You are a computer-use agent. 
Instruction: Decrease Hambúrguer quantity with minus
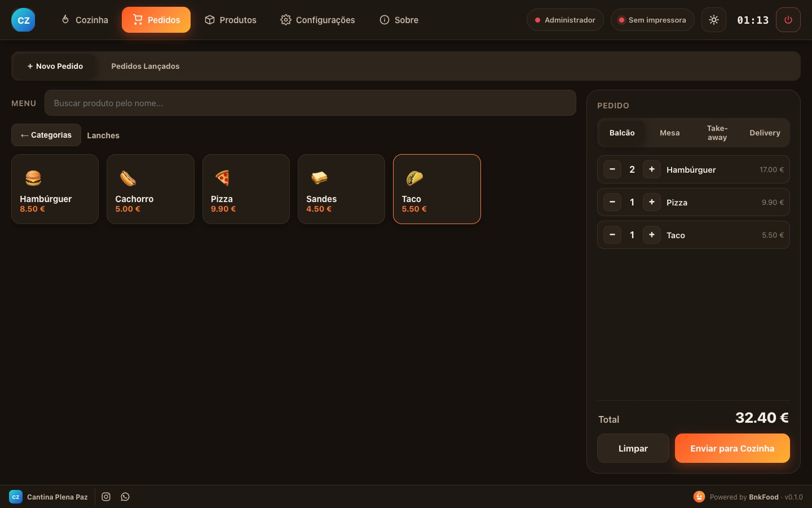point(612,169)
